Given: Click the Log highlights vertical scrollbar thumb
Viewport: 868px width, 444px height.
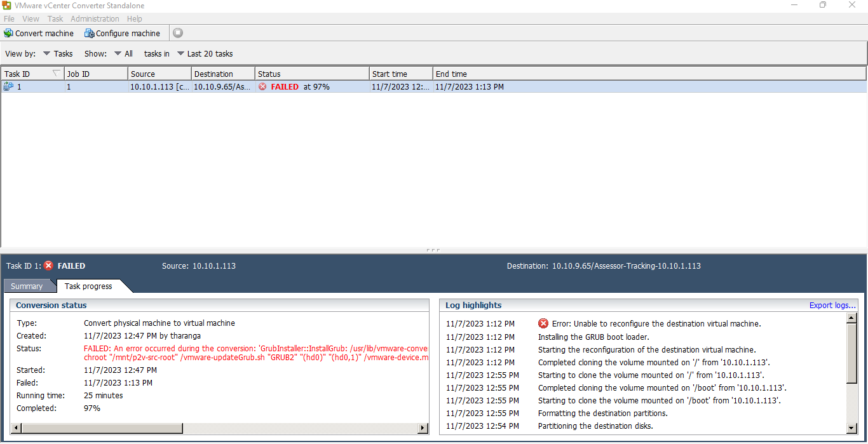Looking at the screenshot, I should coord(852,353).
